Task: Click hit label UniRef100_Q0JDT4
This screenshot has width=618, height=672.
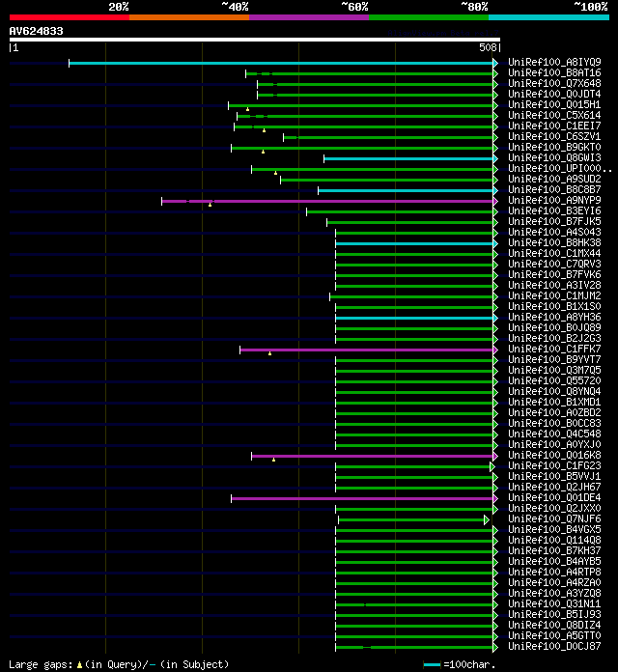Action: pos(554,94)
